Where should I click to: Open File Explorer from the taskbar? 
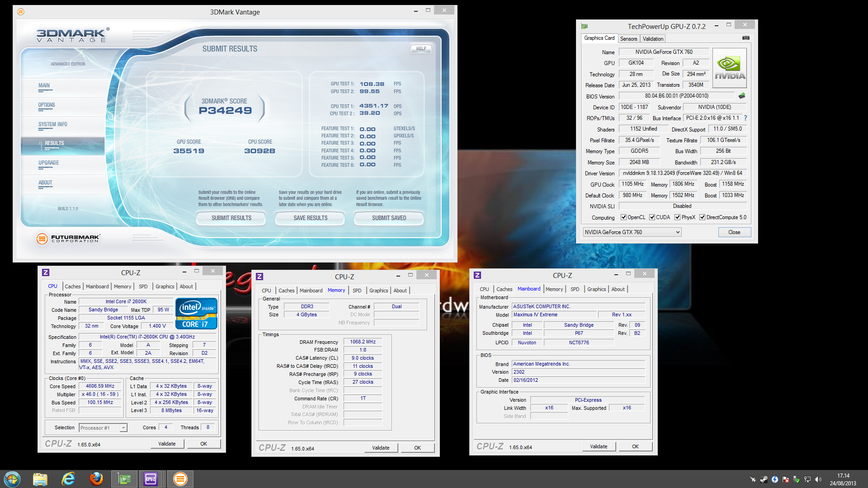40,479
